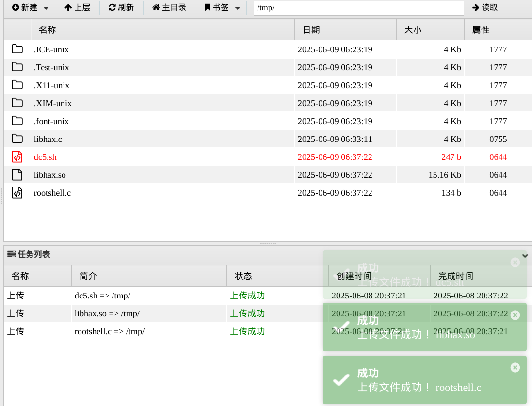Click the 1777 attribute of .ICE-unix
Image resolution: width=532 pixels, height=406 pixels.
point(498,49)
